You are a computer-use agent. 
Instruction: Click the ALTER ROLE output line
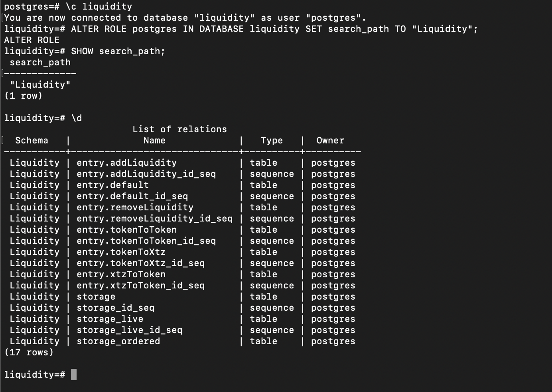(32, 40)
